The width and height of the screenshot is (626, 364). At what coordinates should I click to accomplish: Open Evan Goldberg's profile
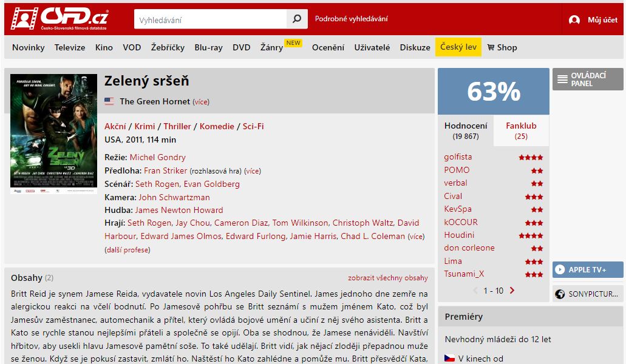(x=211, y=184)
